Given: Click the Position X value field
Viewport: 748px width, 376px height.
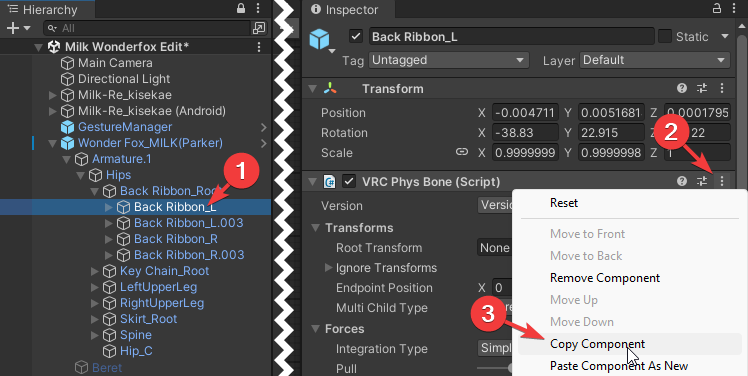Looking at the screenshot, I should click(x=525, y=113).
